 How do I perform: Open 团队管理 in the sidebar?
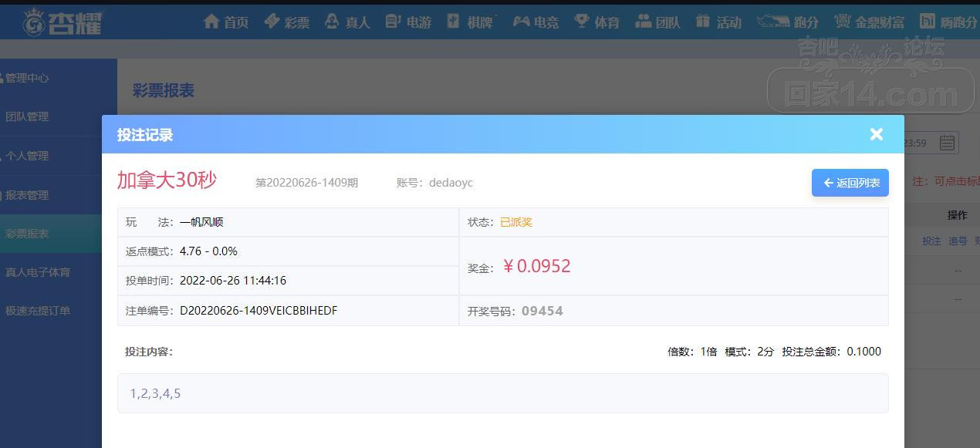point(27,116)
